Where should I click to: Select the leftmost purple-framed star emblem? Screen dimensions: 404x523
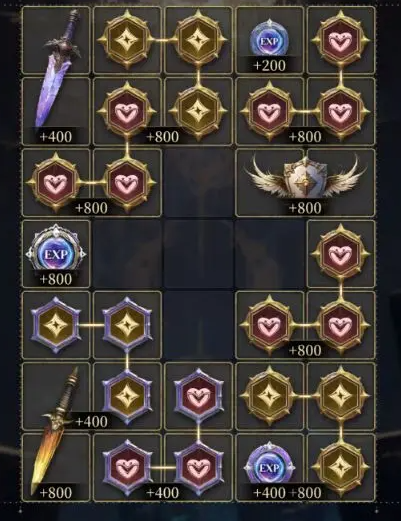55,325
